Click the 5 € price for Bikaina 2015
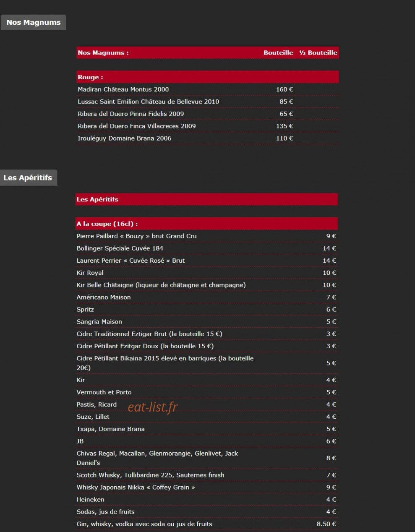Screen dimensions: 415x532 331,363
